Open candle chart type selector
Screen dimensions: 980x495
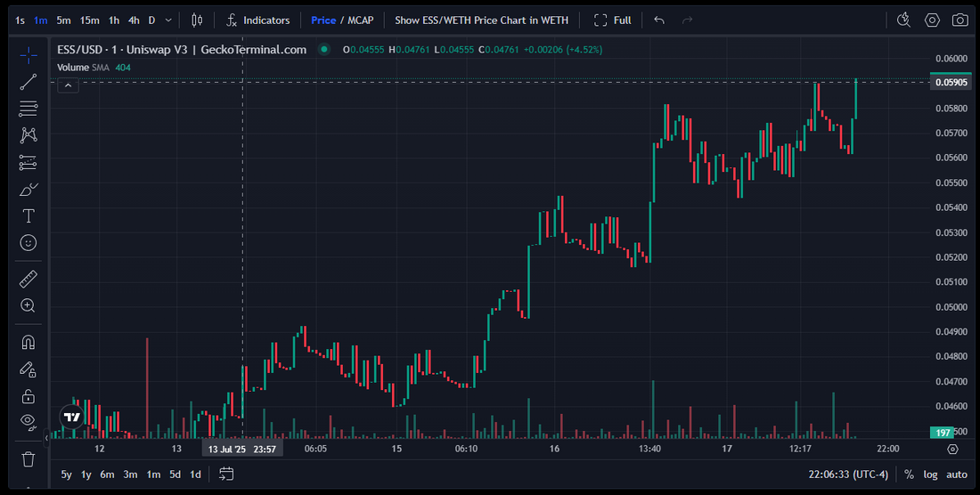tap(197, 20)
